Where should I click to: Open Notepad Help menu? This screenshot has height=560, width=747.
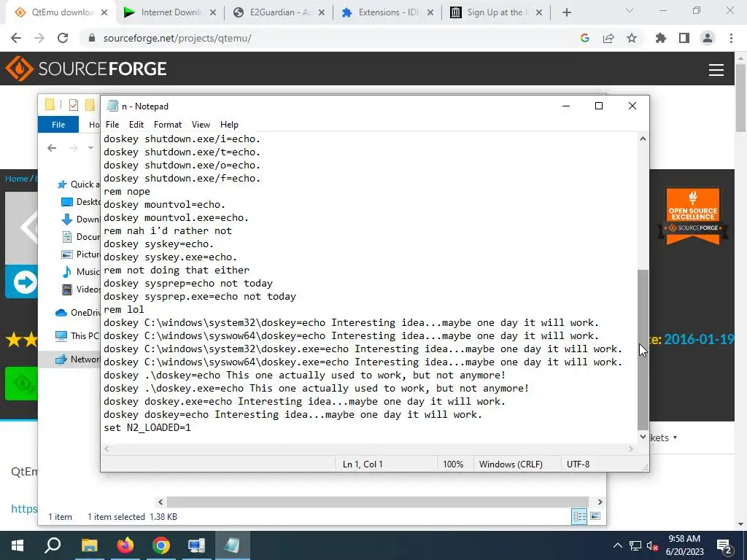pos(229,125)
